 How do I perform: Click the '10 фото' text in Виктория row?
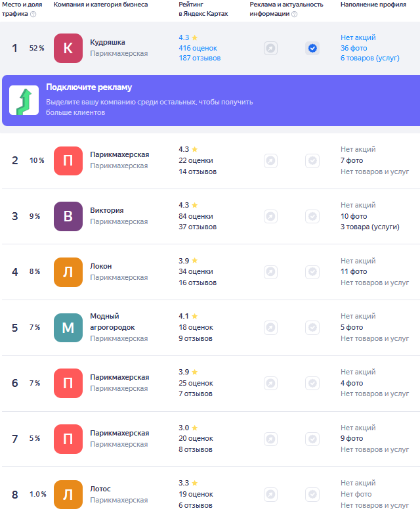(354, 216)
